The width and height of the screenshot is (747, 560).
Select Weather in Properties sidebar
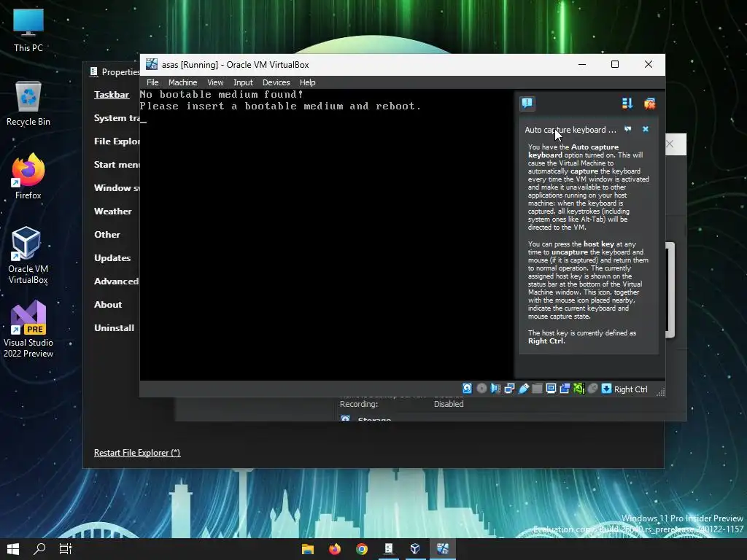pos(113,211)
